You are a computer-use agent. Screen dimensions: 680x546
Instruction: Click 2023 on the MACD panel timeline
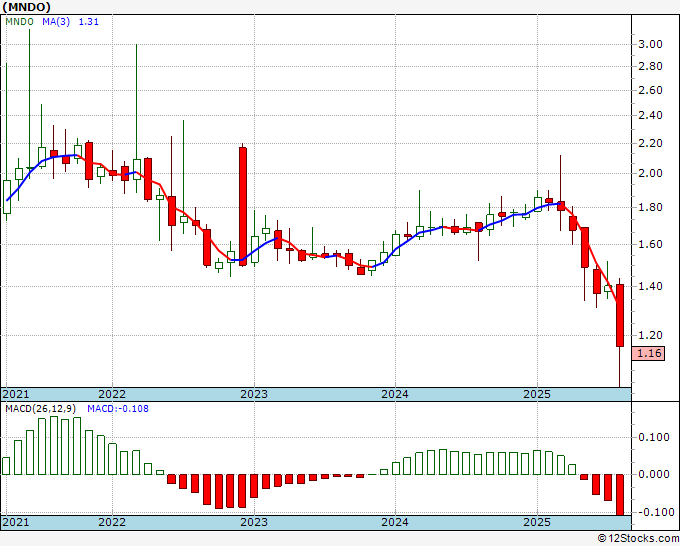254,522
